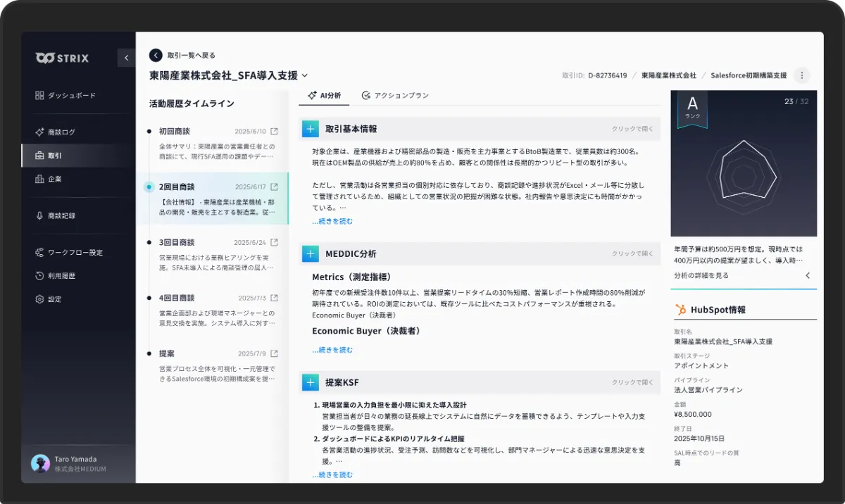
Task: Open 4回目商談 via its external link icon
Action: [x=275, y=298]
